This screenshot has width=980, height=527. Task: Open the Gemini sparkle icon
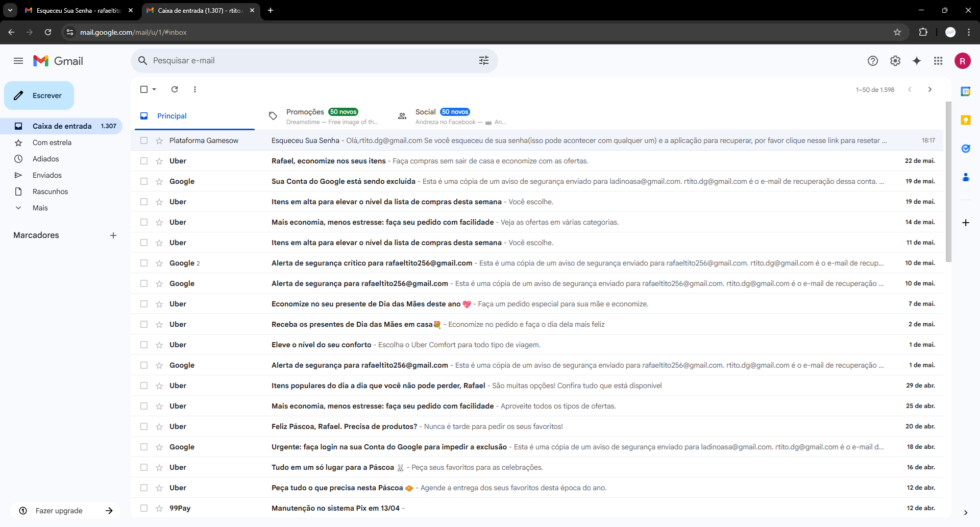(917, 61)
